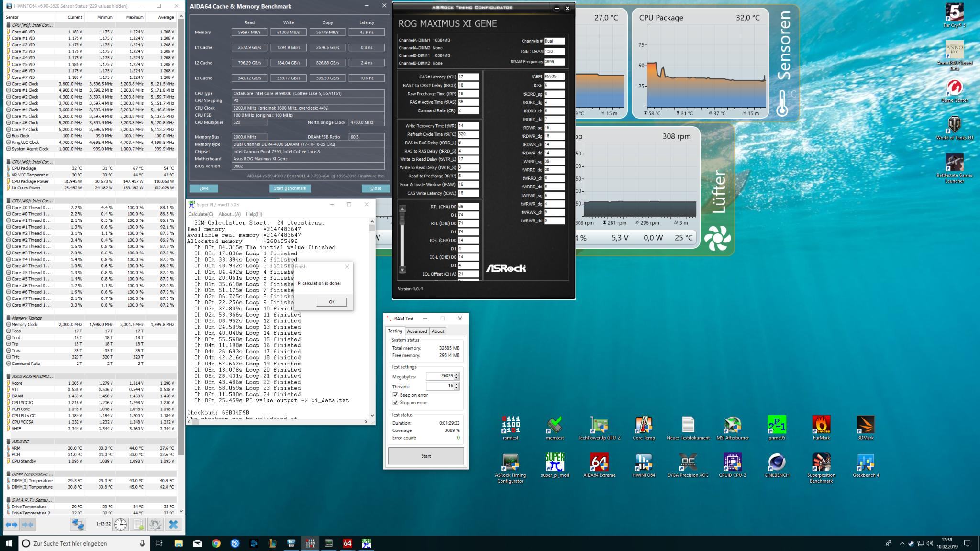
Task: Click Super PI output vertical scrollbar
Action: tap(372, 318)
